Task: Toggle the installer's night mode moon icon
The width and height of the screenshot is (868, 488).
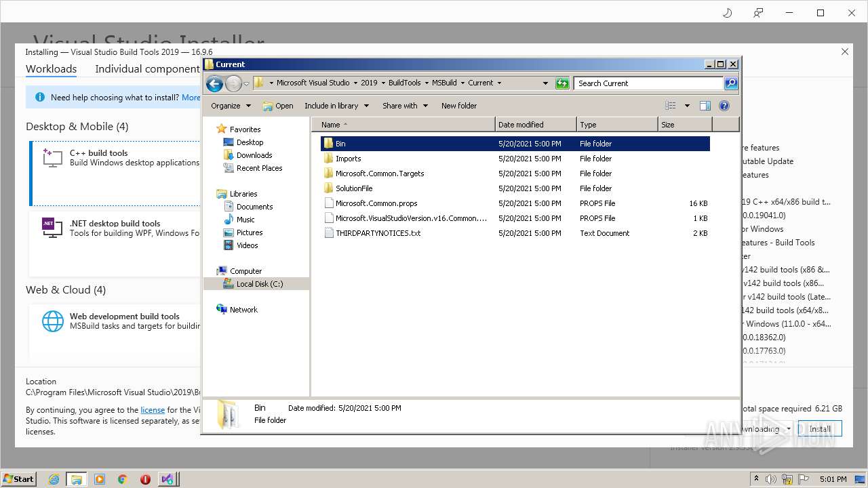Action: click(x=728, y=13)
